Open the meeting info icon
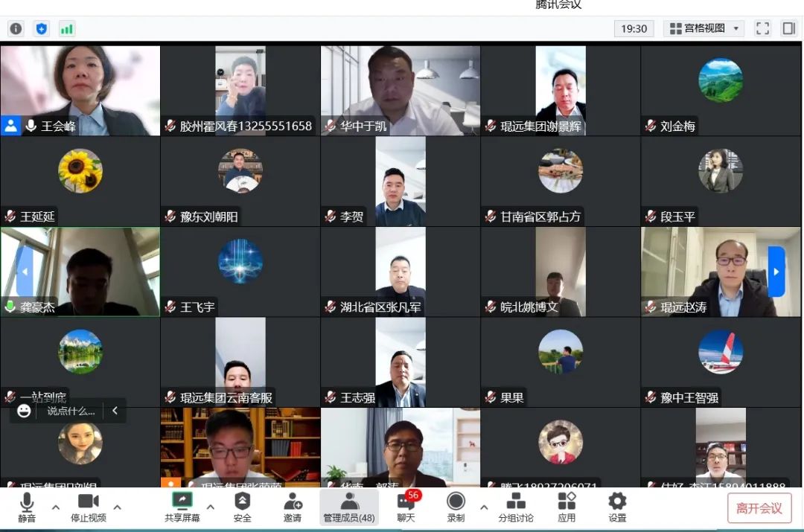 click(x=16, y=29)
